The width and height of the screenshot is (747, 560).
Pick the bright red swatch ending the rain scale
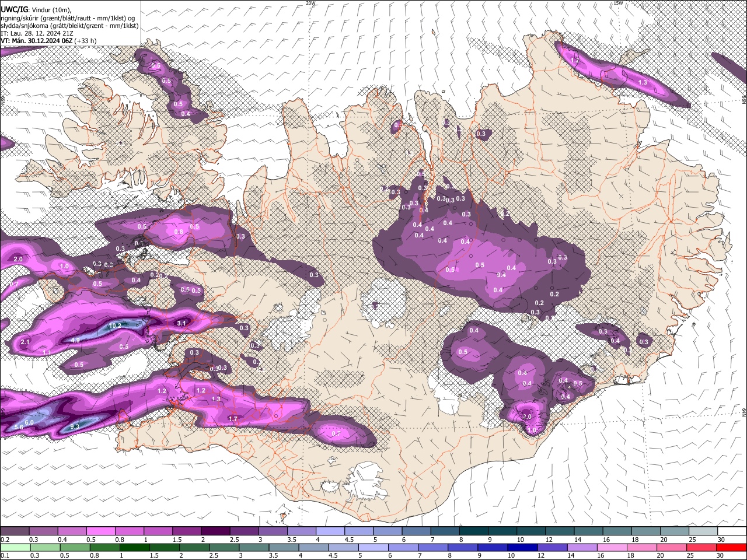[x=731, y=547]
